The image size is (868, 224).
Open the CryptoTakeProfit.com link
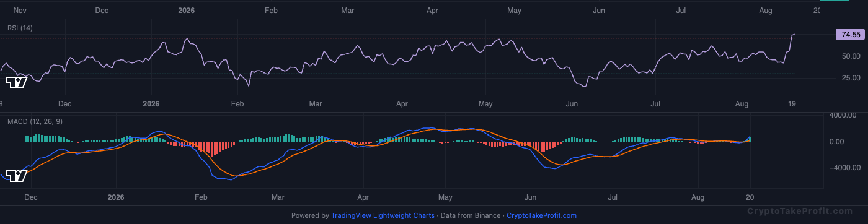(x=541, y=215)
